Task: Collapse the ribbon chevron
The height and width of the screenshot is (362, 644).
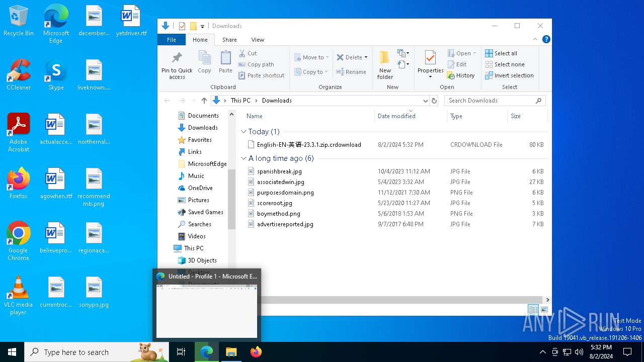Action: point(535,39)
